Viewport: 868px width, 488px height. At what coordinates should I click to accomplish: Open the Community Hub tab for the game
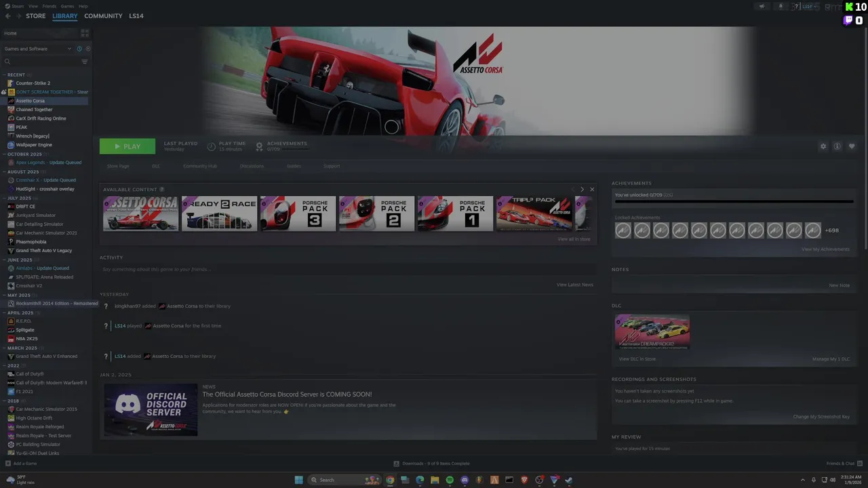tap(199, 166)
